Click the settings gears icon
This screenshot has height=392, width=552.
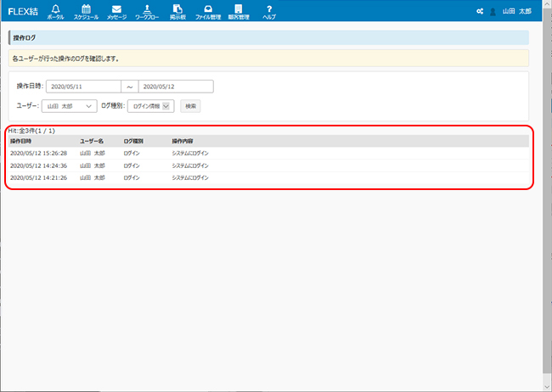(480, 11)
